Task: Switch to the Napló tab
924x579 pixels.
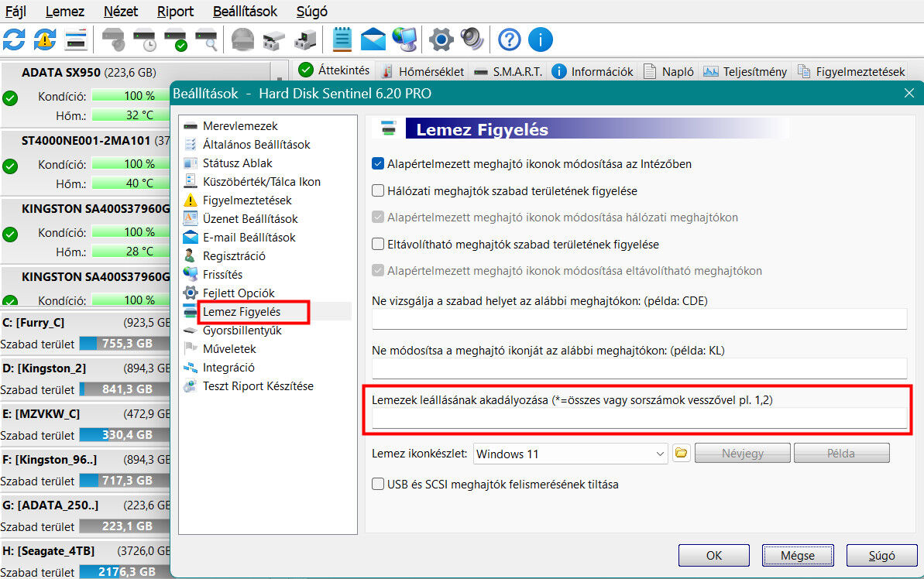Action: tap(669, 72)
